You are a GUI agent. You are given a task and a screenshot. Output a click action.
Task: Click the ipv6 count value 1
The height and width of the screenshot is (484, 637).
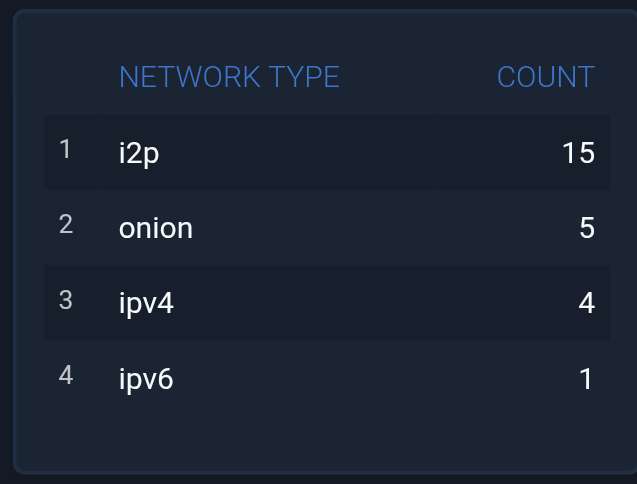[x=587, y=379]
